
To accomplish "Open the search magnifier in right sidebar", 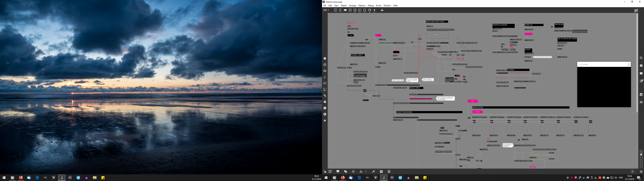I will pos(641,58).
